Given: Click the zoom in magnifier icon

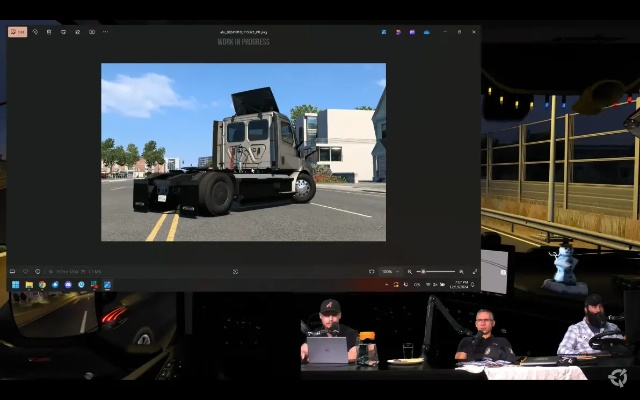Looking at the screenshot, I should (463, 271).
